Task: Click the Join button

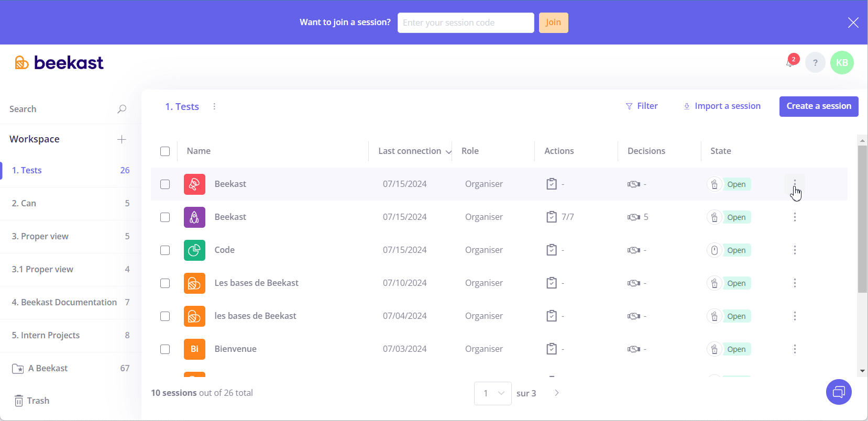Action: click(553, 23)
